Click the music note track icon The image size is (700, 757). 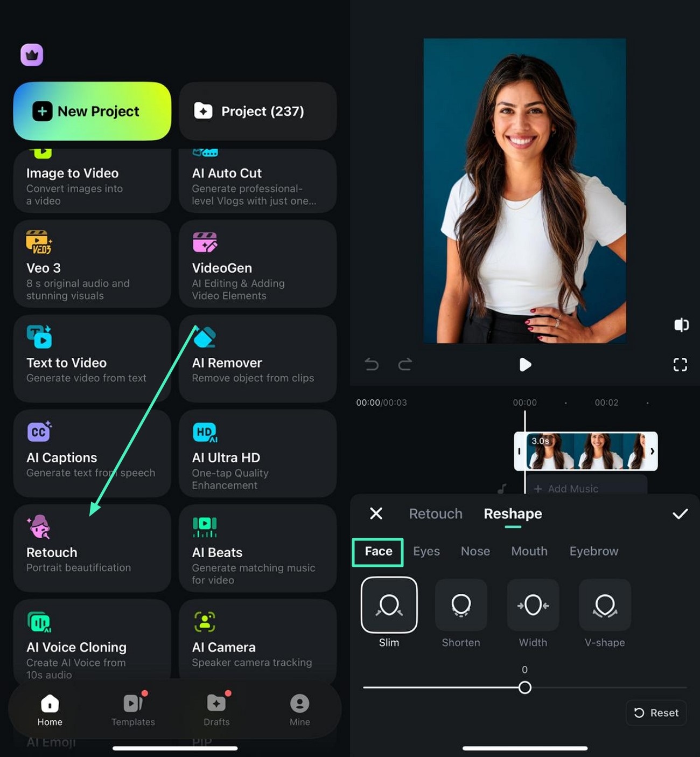click(x=502, y=489)
